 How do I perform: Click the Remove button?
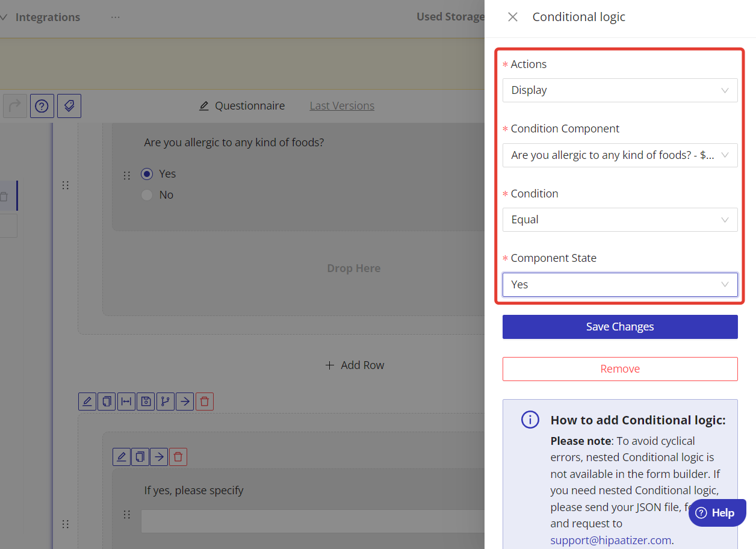click(x=619, y=369)
